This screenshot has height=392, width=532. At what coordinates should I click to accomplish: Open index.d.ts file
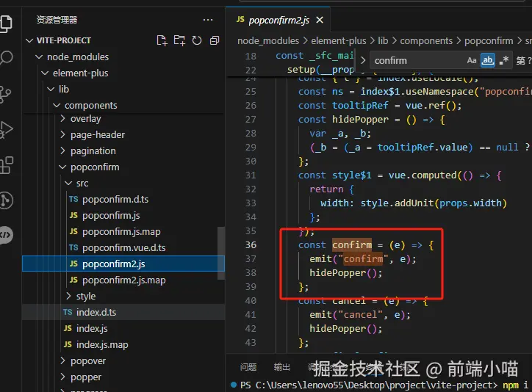123,312
